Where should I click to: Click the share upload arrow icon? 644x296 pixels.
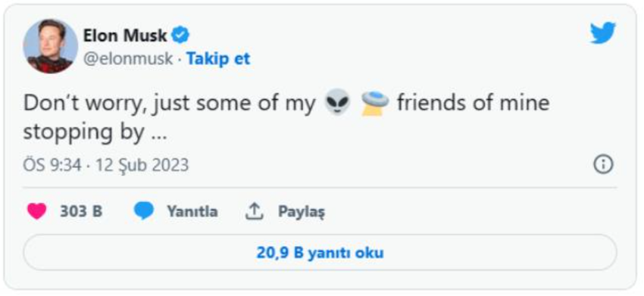click(254, 211)
